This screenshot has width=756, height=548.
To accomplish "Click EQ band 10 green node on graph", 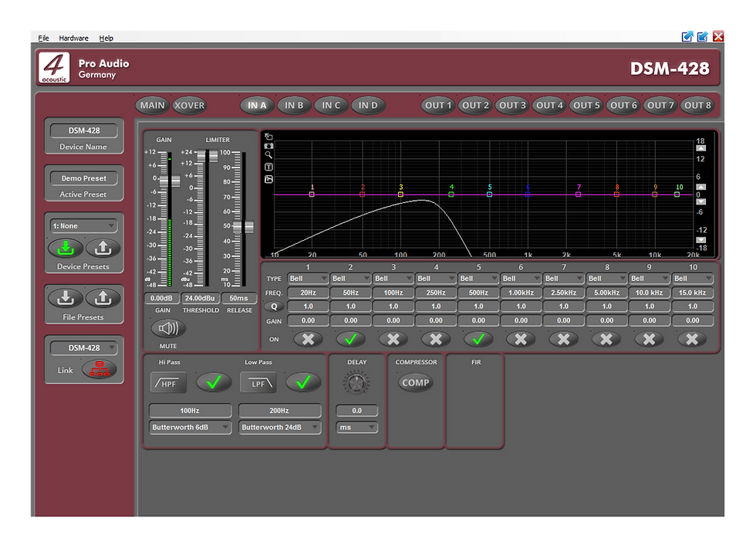I will [677, 195].
